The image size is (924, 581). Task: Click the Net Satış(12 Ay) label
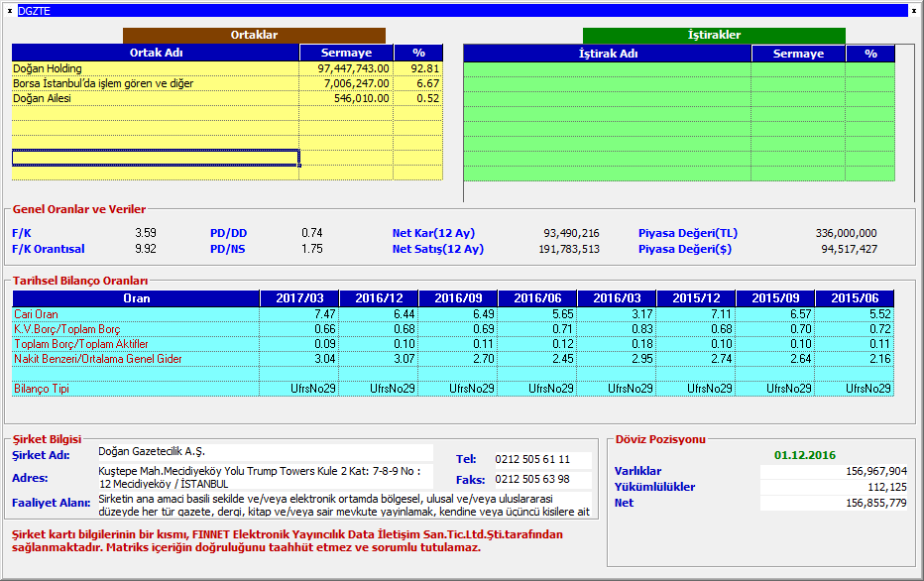(438, 249)
